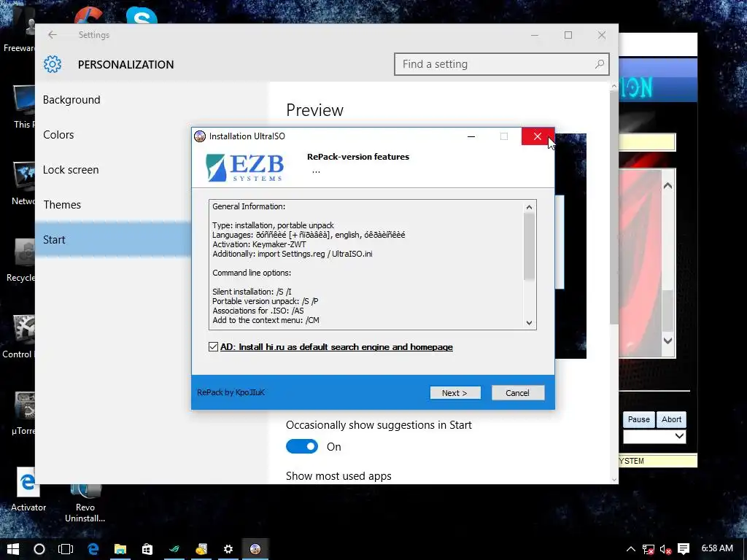Open Cortana search circle on taskbar

(39, 549)
